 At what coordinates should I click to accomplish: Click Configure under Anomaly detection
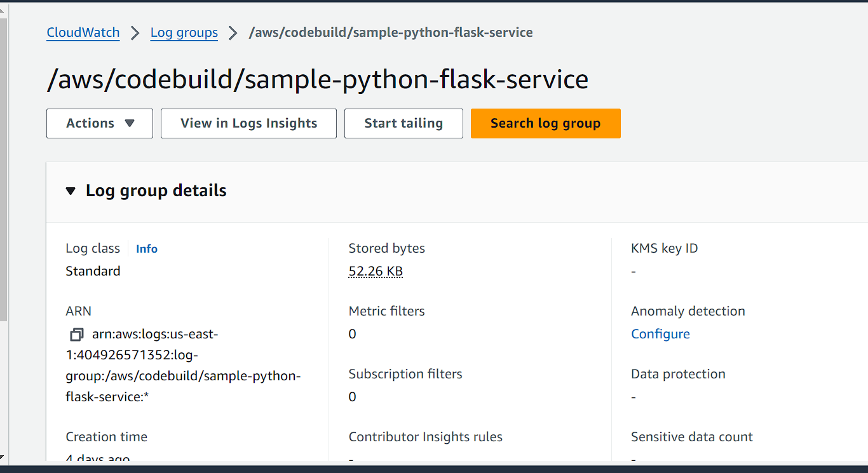point(660,334)
